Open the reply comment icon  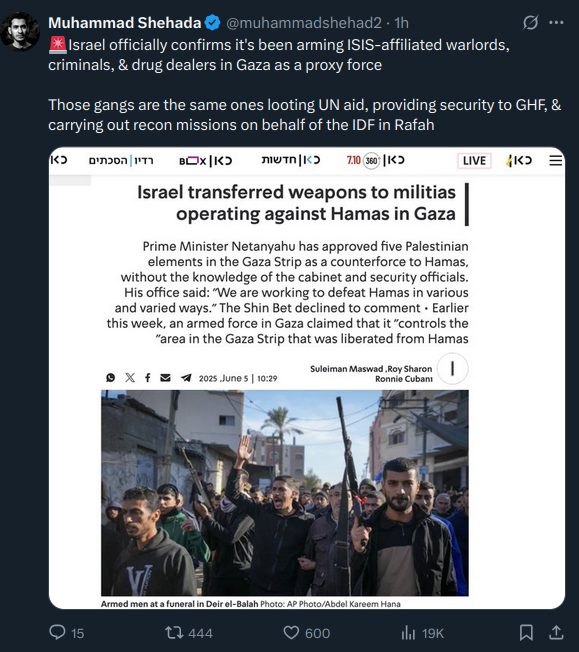[57, 632]
